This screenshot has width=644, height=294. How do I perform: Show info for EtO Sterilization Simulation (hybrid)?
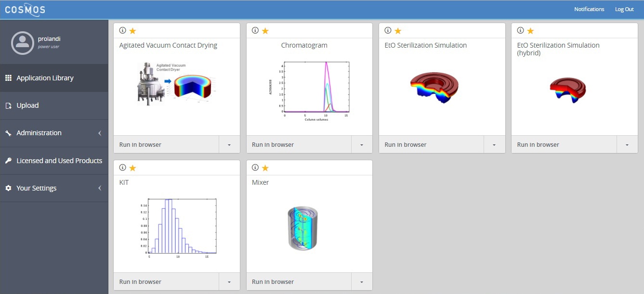click(x=520, y=30)
